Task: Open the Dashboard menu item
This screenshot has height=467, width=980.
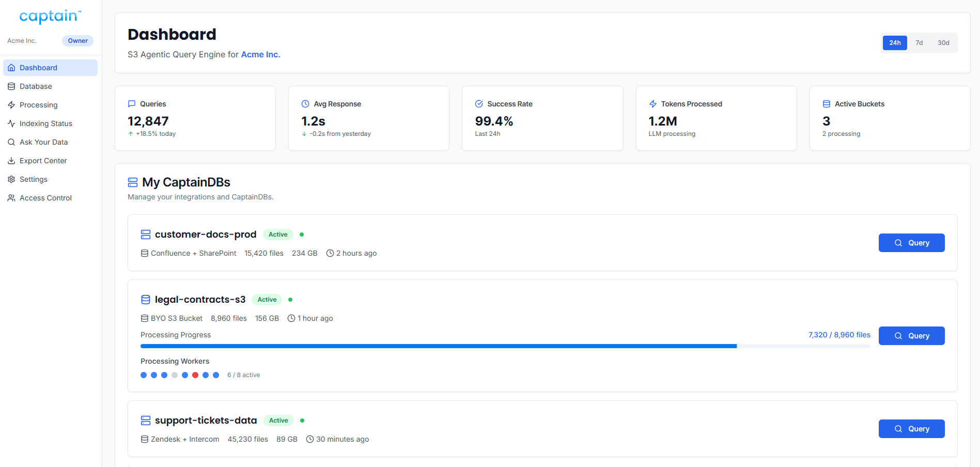Action: [x=50, y=68]
